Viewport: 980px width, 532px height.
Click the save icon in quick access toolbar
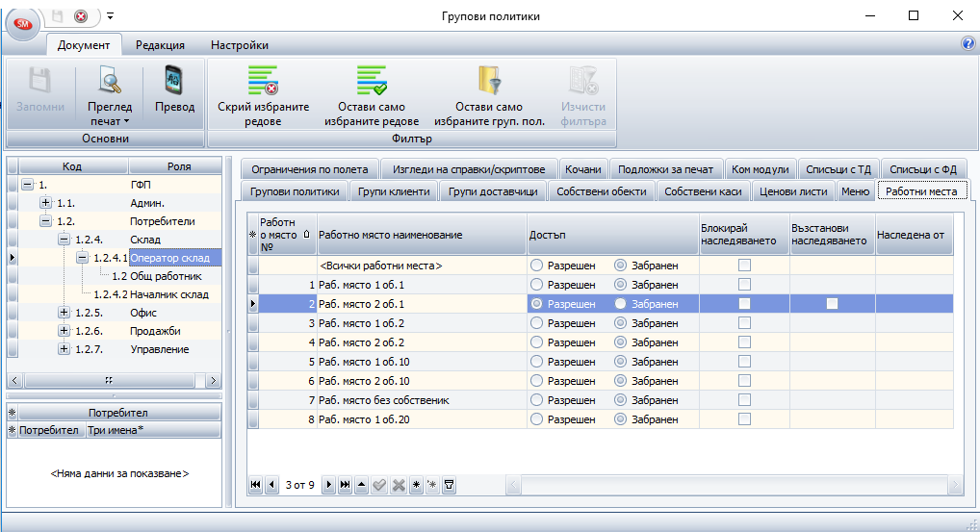pos(58,16)
